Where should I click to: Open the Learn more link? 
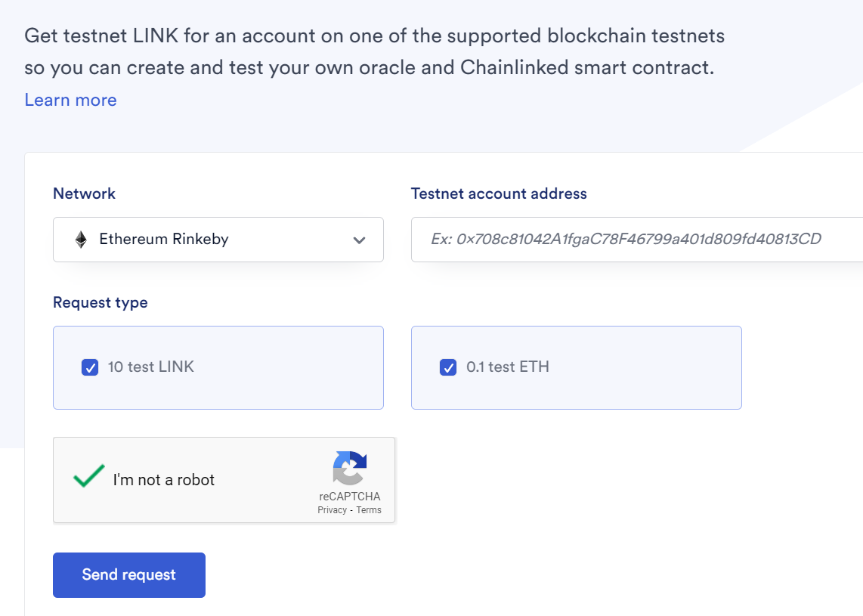coord(70,100)
